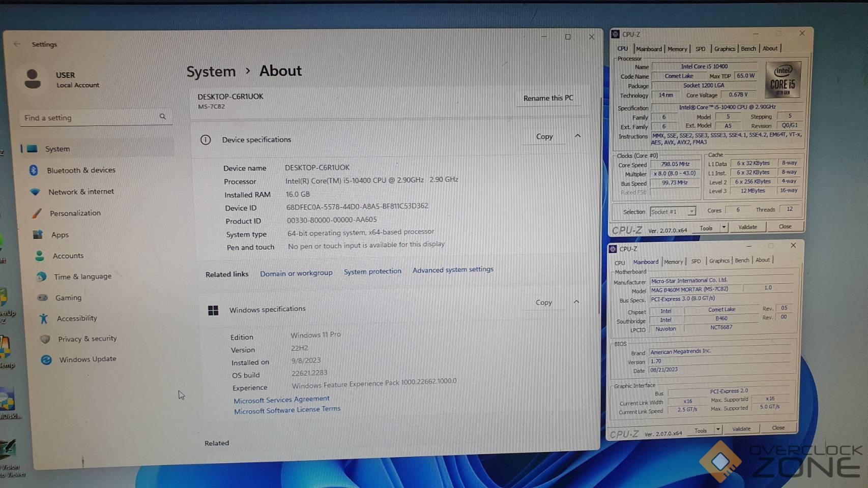
Task: Open Windows Update section
Action: tap(88, 359)
